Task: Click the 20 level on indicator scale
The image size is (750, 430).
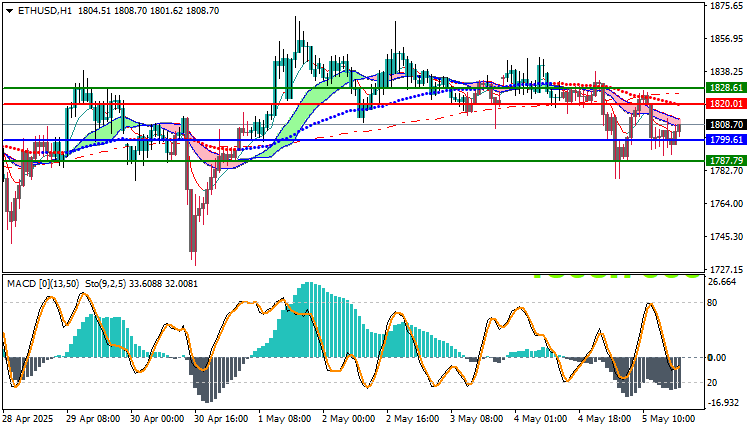Action: [713, 383]
